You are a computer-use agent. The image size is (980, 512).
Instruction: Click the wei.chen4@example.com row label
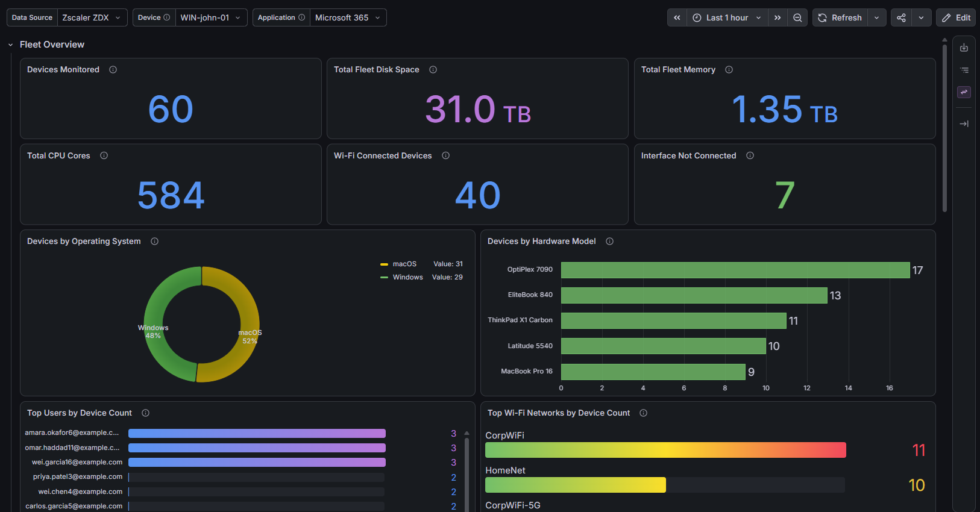pos(80,492)
